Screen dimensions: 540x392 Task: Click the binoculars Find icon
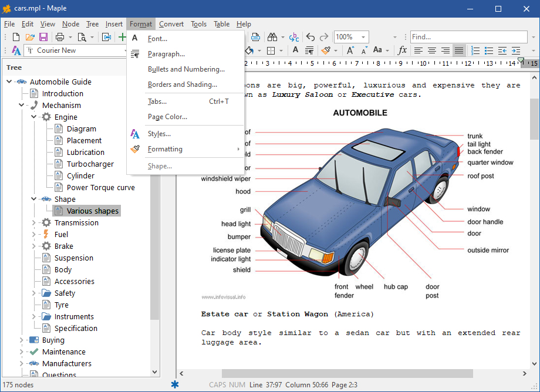coord(272,37)
